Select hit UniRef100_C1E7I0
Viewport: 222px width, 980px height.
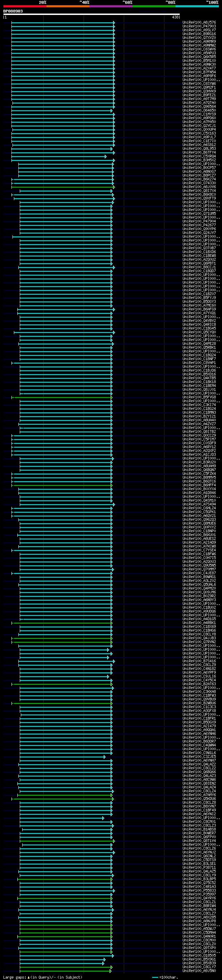tap(199, 141)
